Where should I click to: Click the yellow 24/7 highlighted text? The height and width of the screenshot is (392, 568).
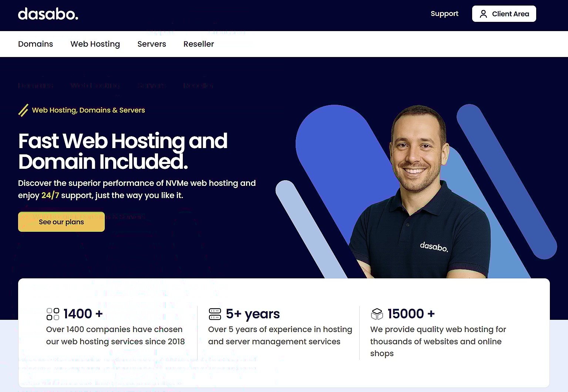(50, 195)
